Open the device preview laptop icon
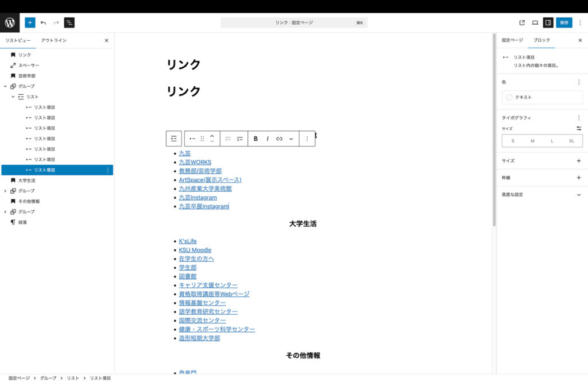 [535, 22]
